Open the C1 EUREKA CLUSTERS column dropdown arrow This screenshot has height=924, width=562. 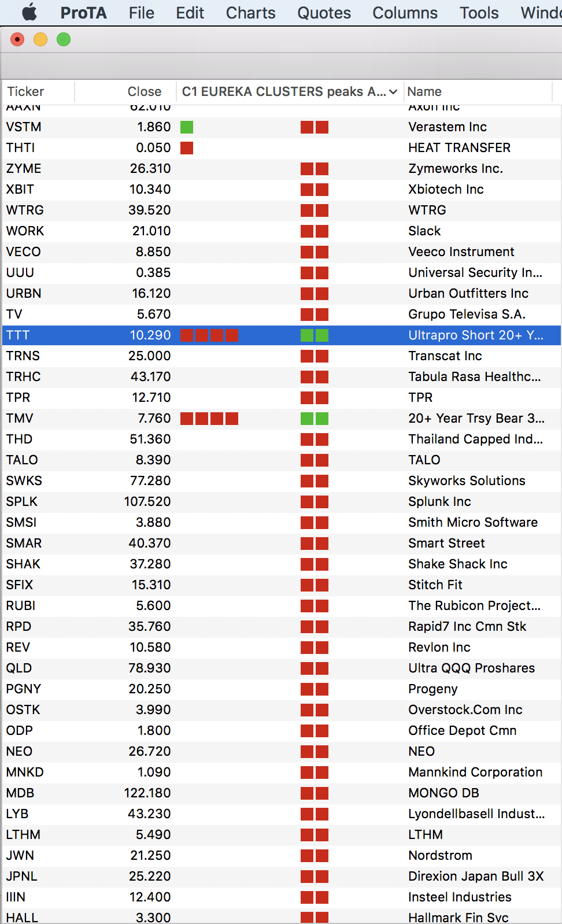[393, 92]
